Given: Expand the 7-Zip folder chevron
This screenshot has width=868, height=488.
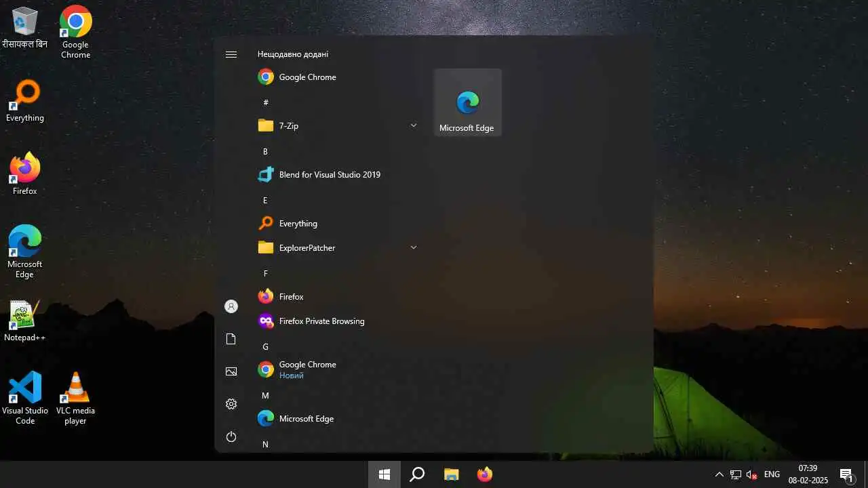Looking at the screenshot, I should pos(413,126).
